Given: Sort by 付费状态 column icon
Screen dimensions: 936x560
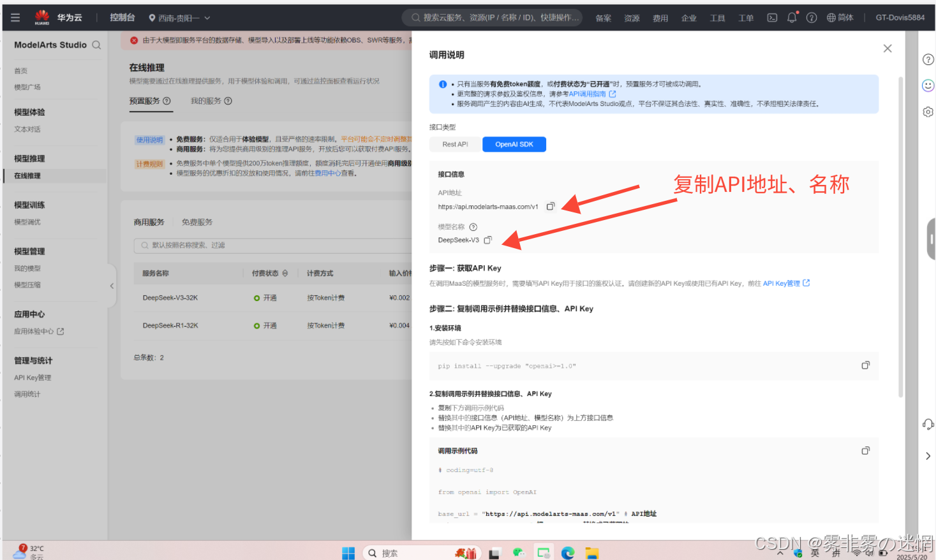Looking at the screenshot, I should pos(285,273).
